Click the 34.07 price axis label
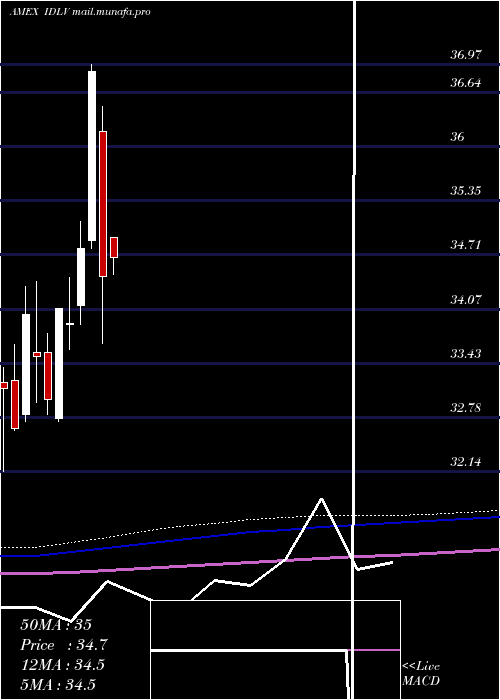 (x=466, y=300)
